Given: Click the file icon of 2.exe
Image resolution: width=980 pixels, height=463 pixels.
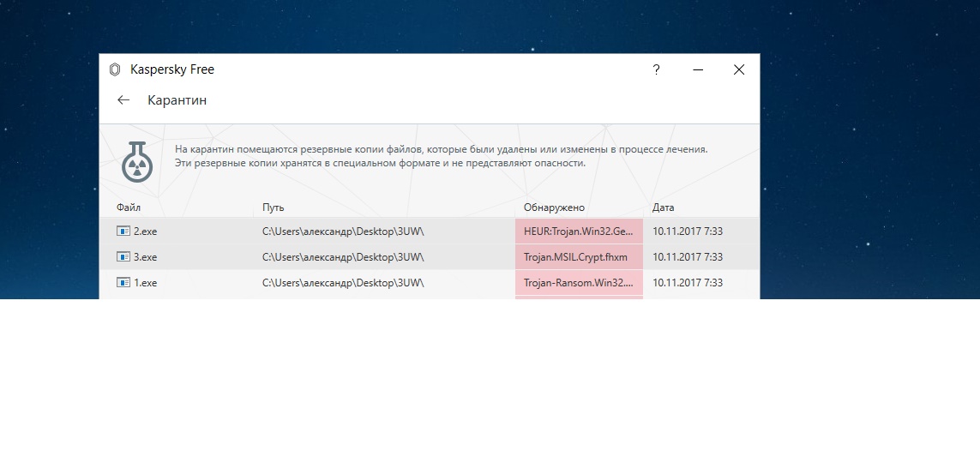Looking at the screenshot, I should click(x=123, y=231).
